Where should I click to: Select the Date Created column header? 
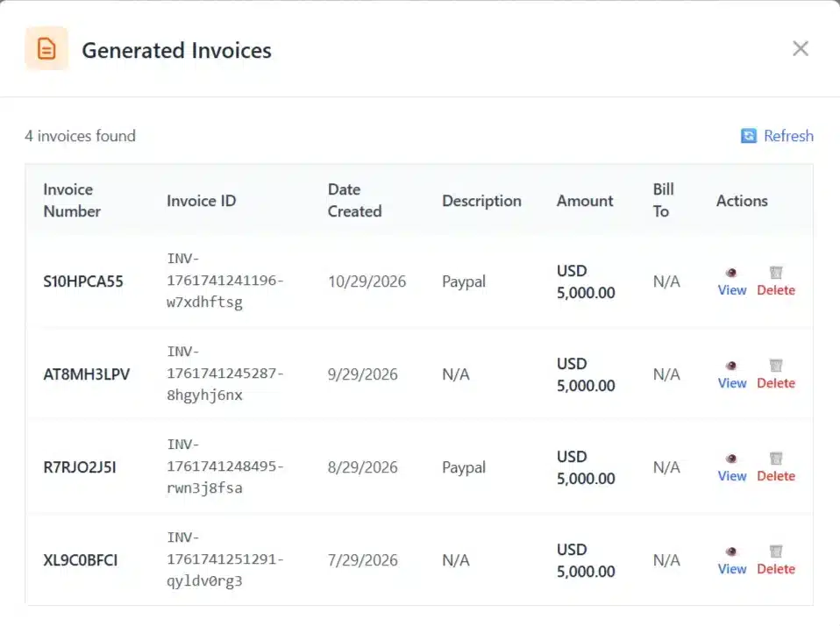point(354,201)
